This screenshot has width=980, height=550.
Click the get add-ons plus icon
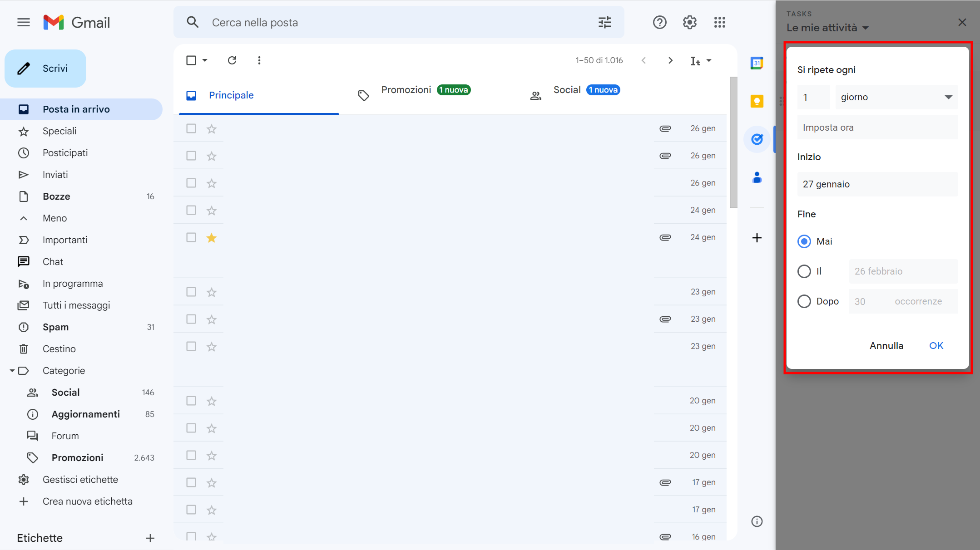coord(757,238)
